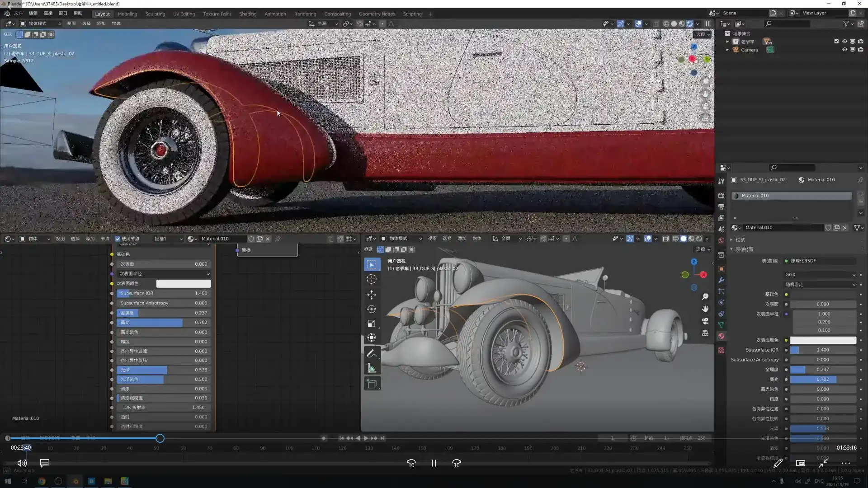Toggle the Use Nodes checkbox
868x488 pixels.
click(118, 239)
